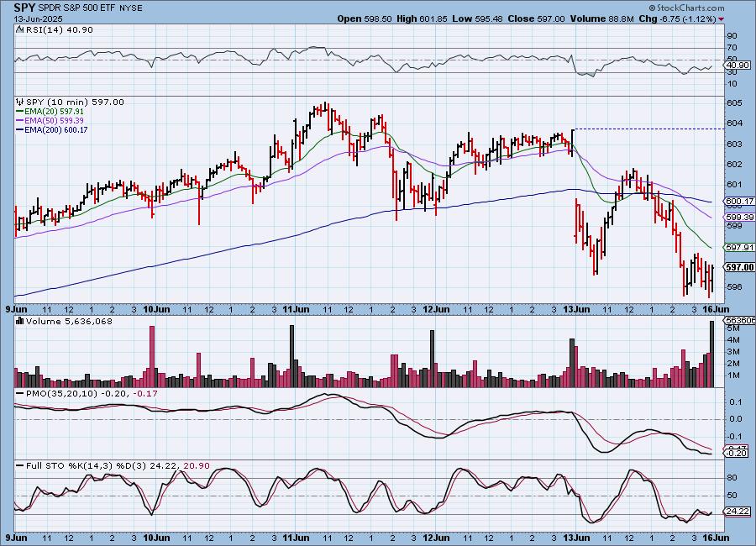Click the bold 597.00 last price tag
This screenshot has width=756, height=546.
(x=739, y=267)
